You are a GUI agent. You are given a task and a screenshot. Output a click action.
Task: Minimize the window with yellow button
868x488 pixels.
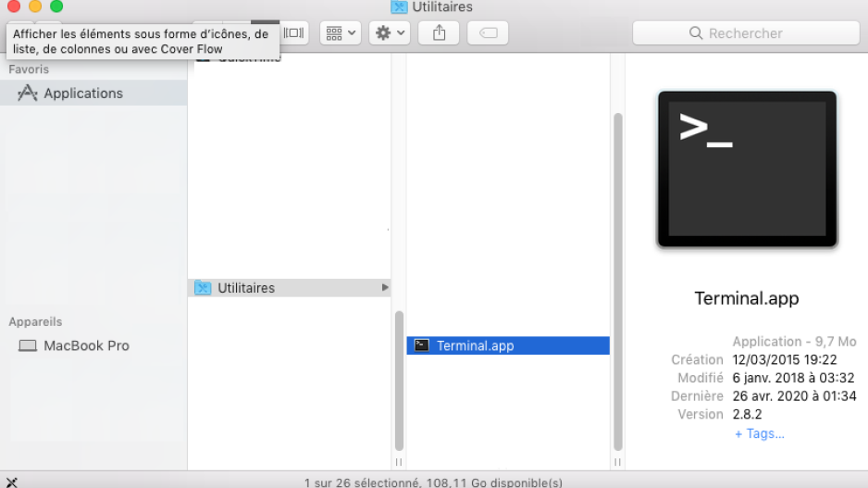coord(35,6)
